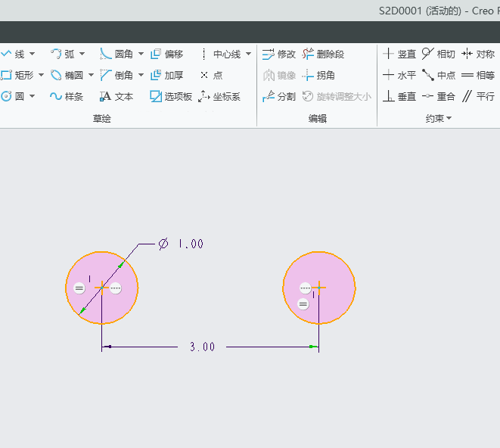The width and height of the screenshot is (500, 448).
Task: Open the Palette (选项板) tool
Action: (171, 96)
